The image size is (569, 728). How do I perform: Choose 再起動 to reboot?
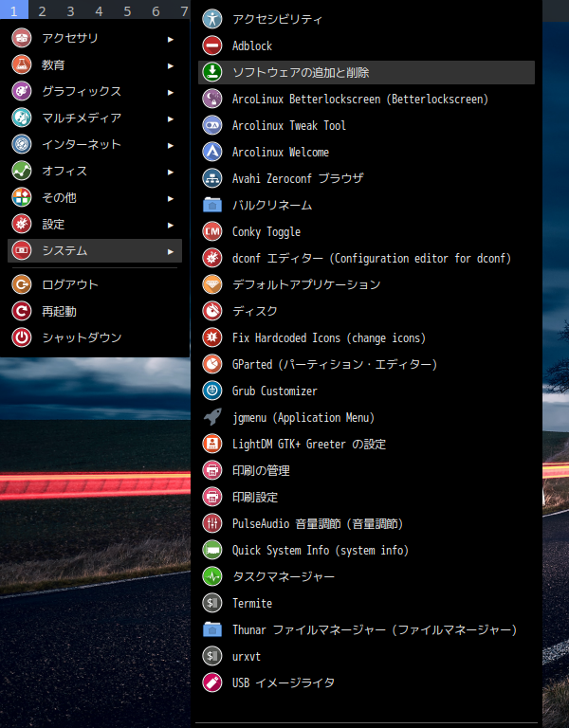coord(95,311)
